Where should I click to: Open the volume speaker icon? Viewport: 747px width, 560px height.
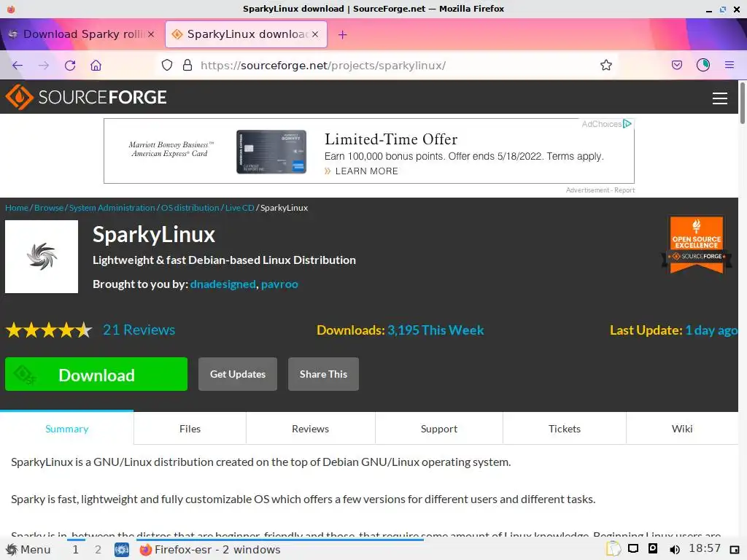point(674,550)
